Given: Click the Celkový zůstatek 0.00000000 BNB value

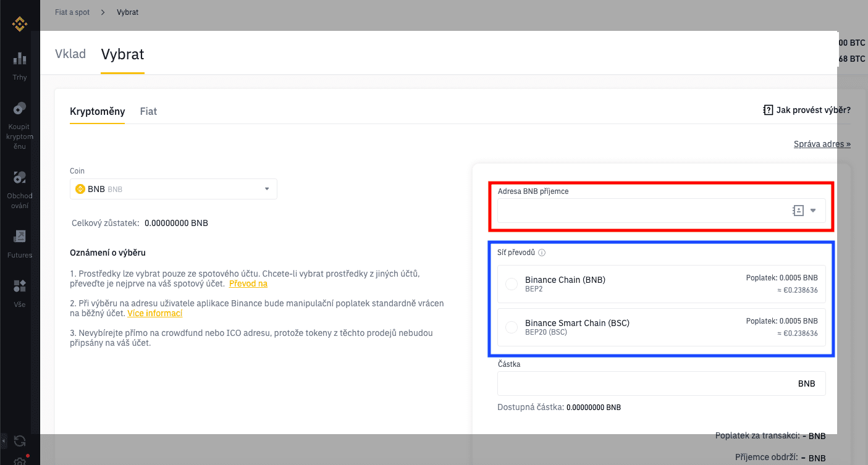Looking at the screenshot, I should [176, 223].
